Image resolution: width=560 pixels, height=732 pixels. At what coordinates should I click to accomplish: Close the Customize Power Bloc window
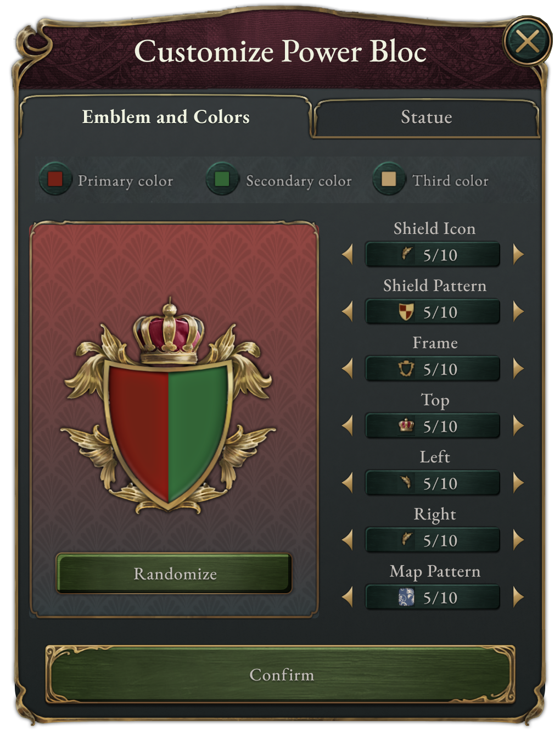[x=528, y=40]
